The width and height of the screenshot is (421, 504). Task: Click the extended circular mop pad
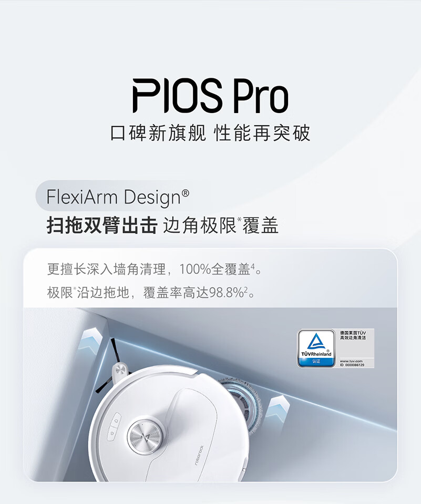[x=243, y=404]
